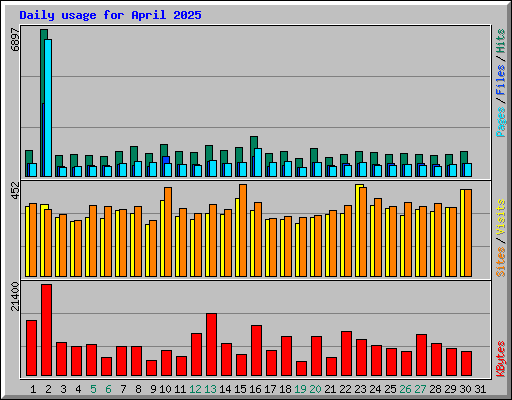
Task: Click the "6897" hits scale value
Action: point(15,39)
